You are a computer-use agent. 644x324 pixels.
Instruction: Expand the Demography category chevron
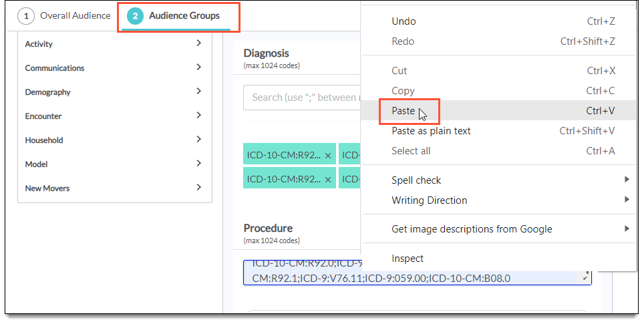pos(198,92)
